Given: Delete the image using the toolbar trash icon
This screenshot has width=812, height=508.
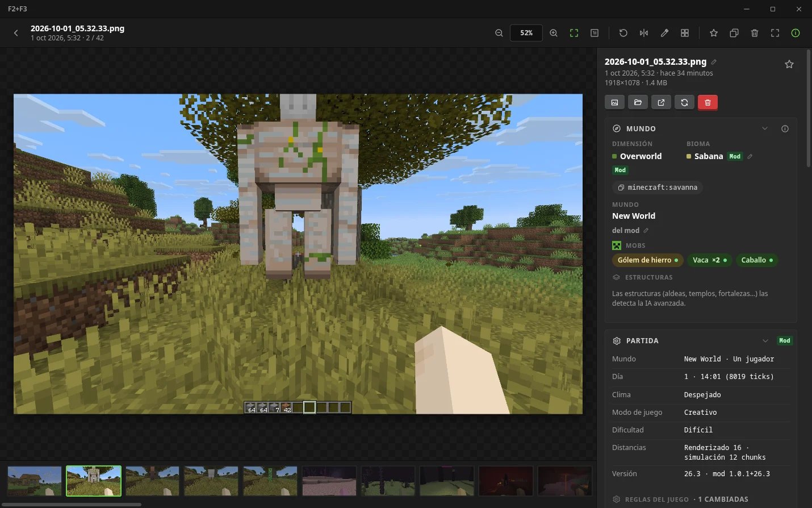Looking at the screenshot, I should (755, 33).
